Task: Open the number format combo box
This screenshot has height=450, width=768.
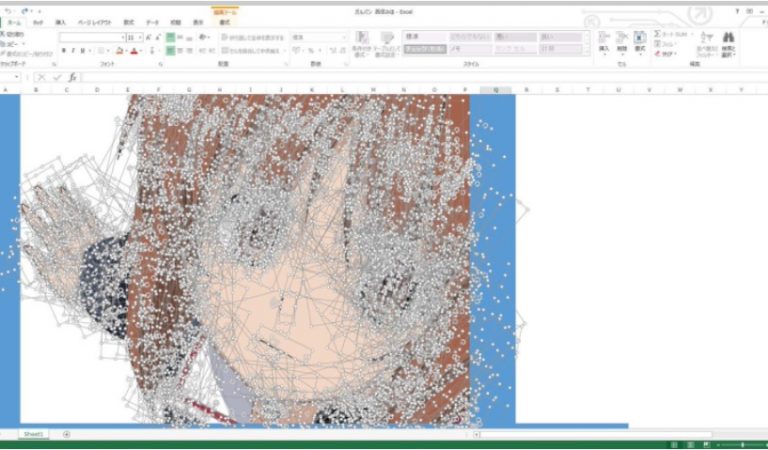Action: [x=319, y=37]
